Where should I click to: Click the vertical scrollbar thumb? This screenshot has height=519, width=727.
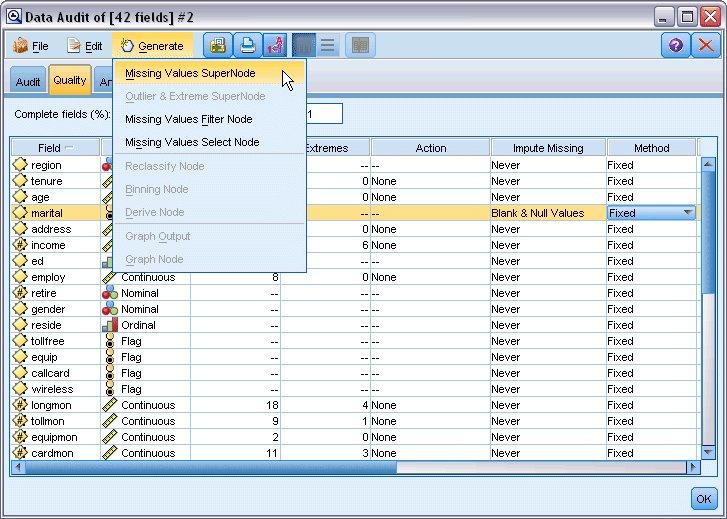click(x=708, y=232)
